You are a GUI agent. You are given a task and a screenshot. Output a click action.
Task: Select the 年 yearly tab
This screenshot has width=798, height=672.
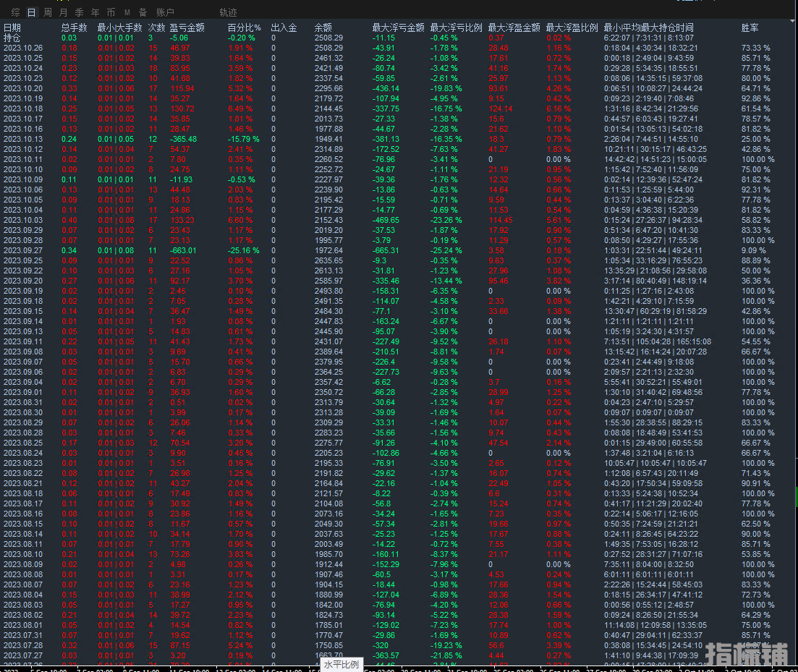[95, 13]
